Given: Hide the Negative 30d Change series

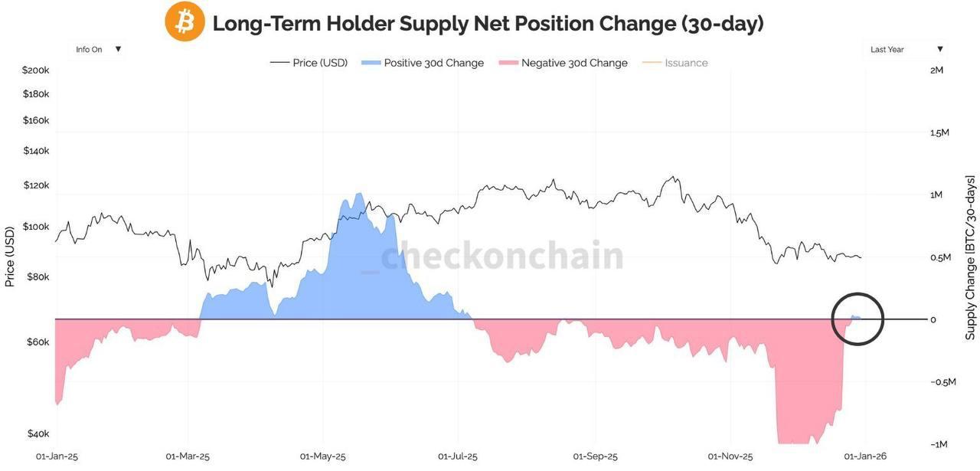Looking at the screenshot, I should pyautogui.click(x=574, y=63).
